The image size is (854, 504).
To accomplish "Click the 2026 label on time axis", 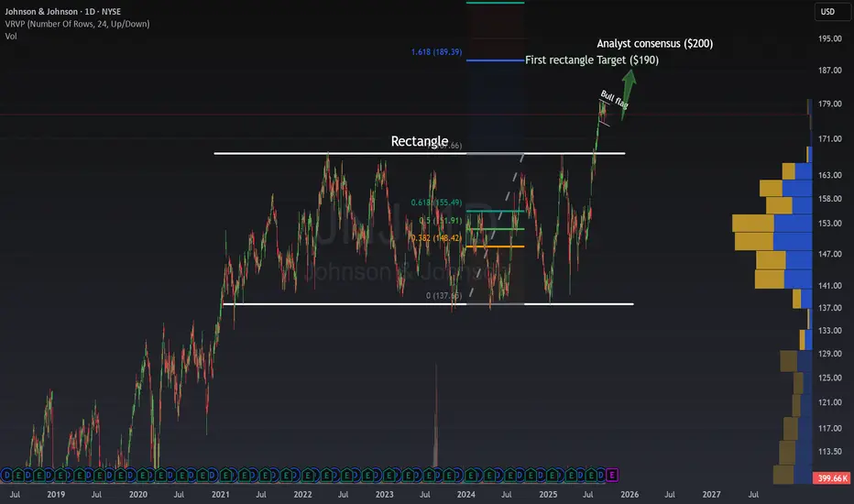I will [630, 495].
